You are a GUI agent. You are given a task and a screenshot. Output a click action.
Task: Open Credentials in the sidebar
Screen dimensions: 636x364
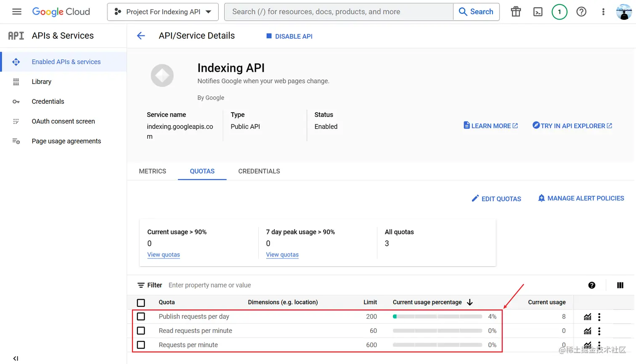pos(48,101)
